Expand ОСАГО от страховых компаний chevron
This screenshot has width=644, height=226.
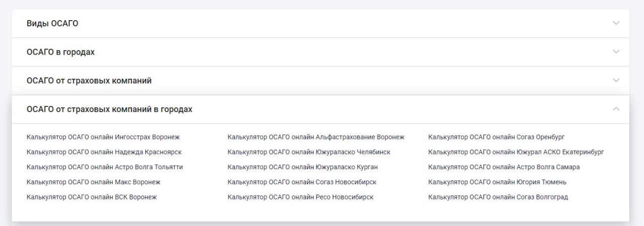(x=616, y=80)
